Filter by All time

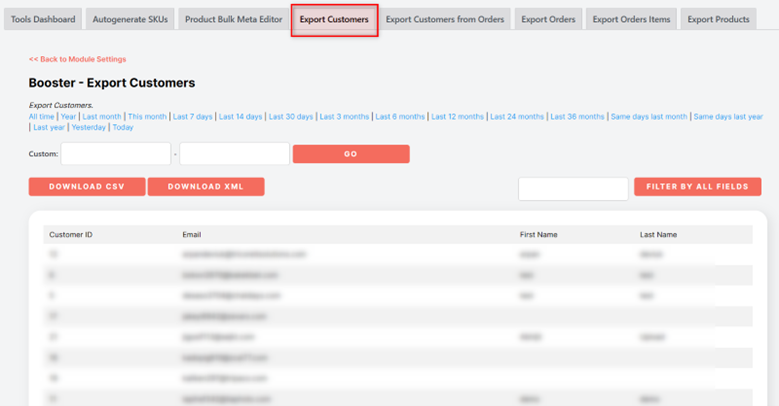pos(41,116)
